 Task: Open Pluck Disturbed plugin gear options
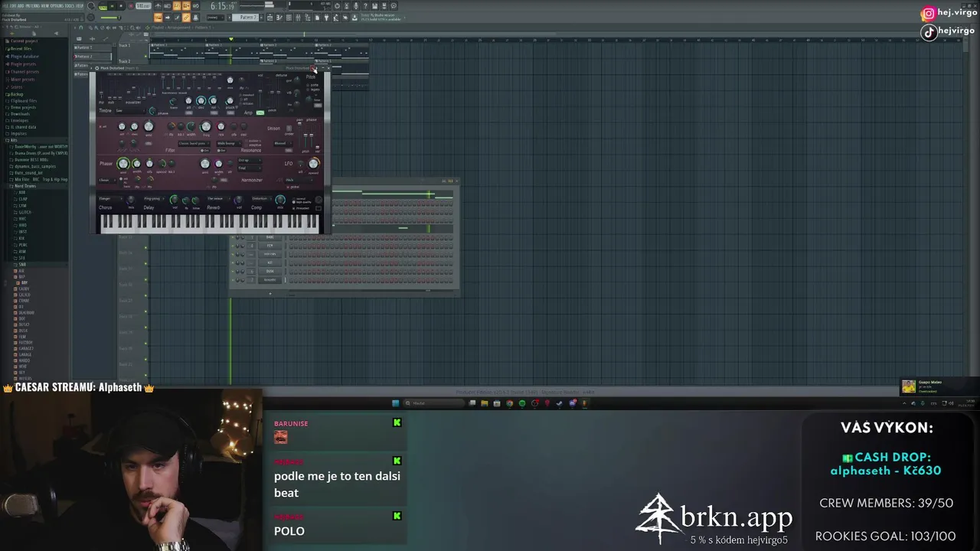click(x=97, y=68)
